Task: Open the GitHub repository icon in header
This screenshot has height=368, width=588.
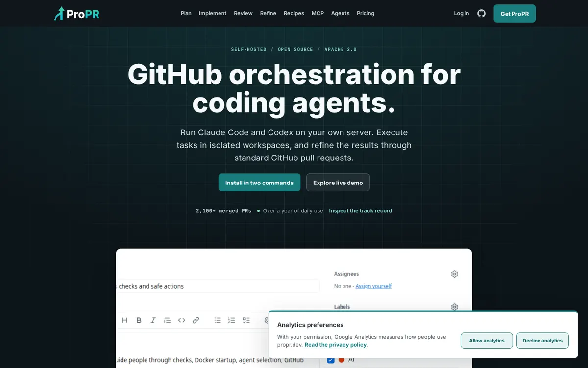Action: coord(481,13)
